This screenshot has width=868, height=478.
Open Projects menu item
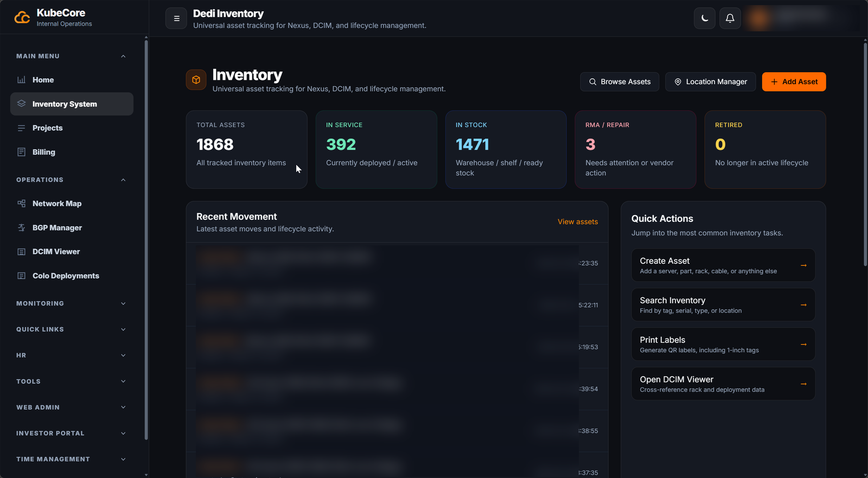click(x=72, y=128)
